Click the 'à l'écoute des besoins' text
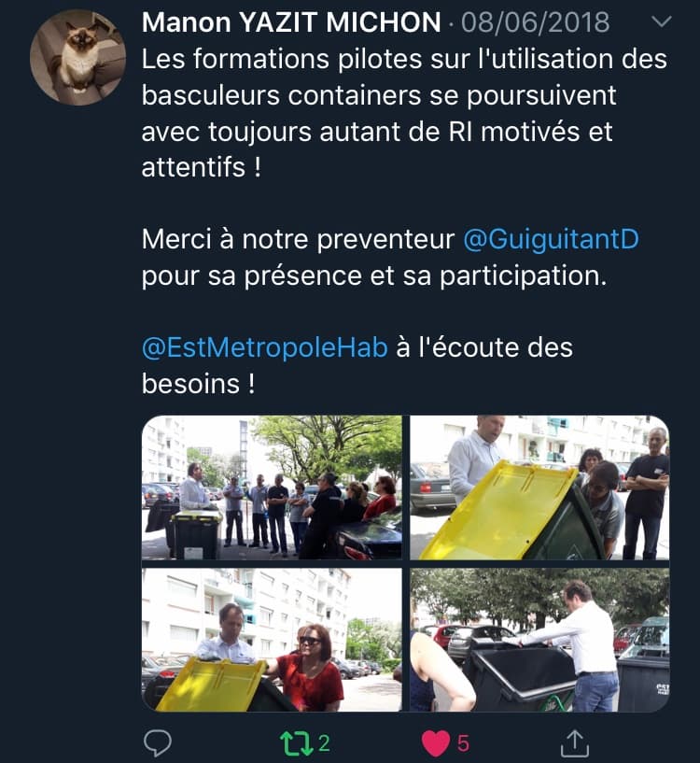The image size is (700, 763). click(x=357, y=366)
